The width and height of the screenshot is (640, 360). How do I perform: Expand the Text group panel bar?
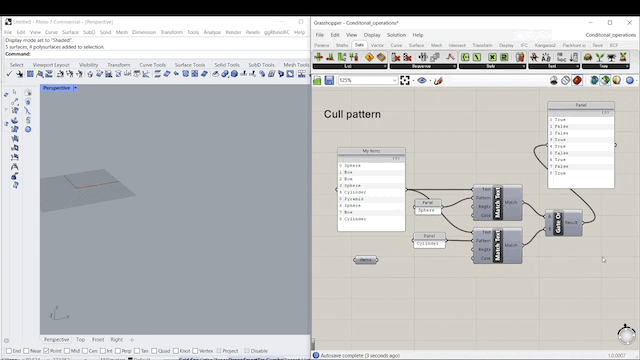(x=554, y=66)
